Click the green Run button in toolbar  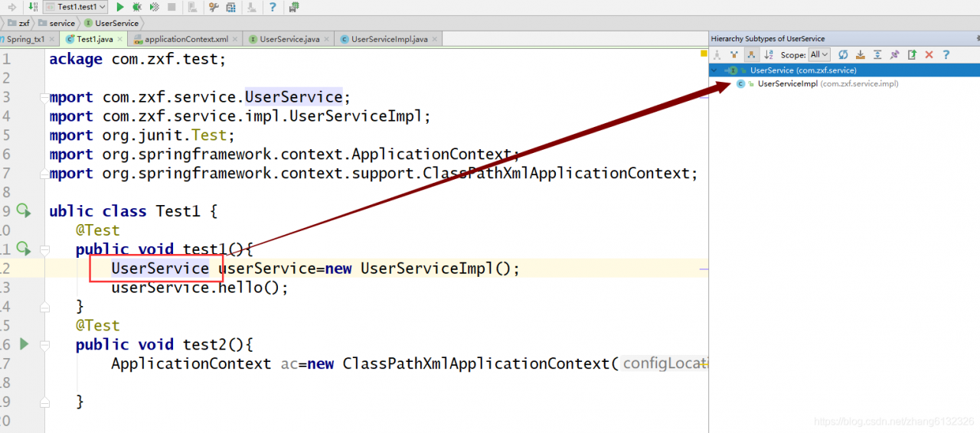(120, 7)
